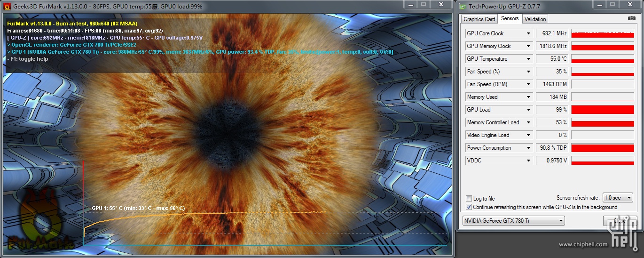Click the 692.1 MHz core clock value

tap(552, 33)
